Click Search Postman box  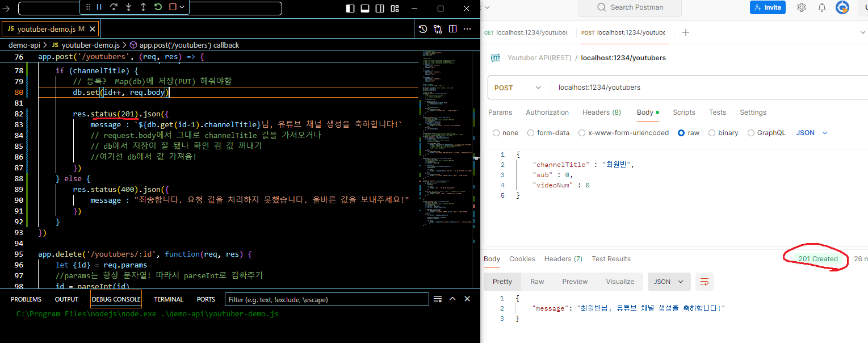pyautogui.click(x=630, y=7)
